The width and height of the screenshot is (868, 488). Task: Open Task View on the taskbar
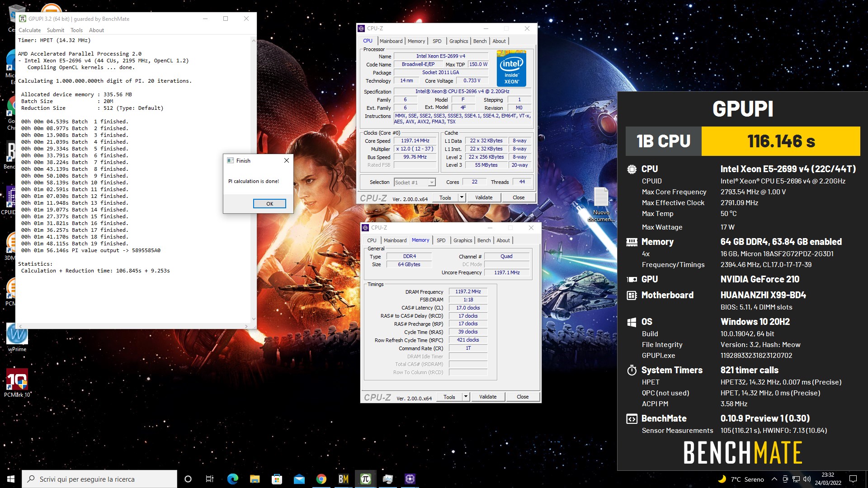click(x=210, y=479)
